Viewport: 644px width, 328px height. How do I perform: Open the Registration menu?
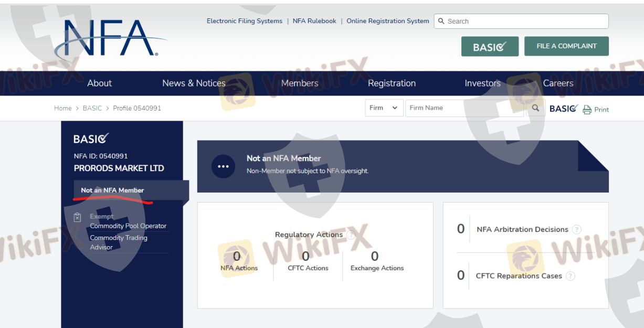pos(392,83)
